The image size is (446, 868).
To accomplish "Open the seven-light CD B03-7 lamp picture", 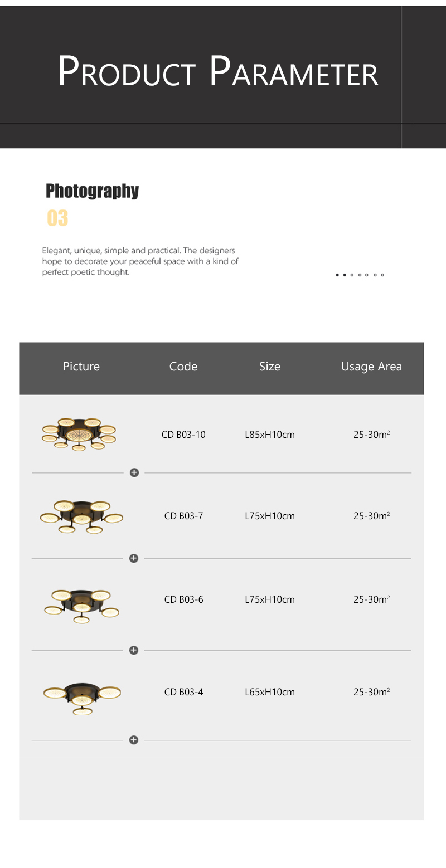I will click(81, 516).
